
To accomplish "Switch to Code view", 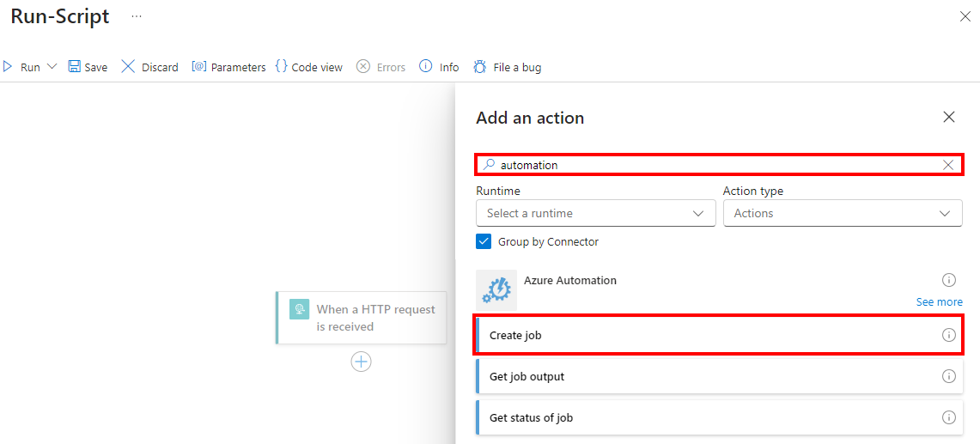I will pos(308,67).
